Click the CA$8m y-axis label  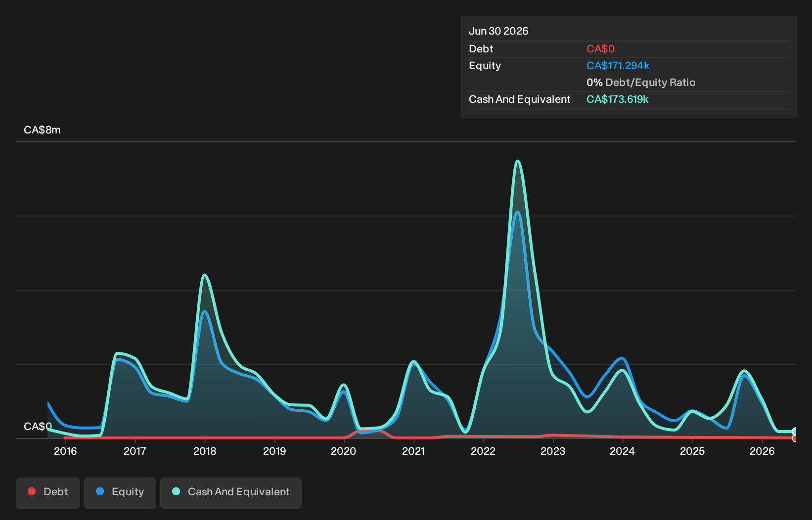tap(42, 130)
